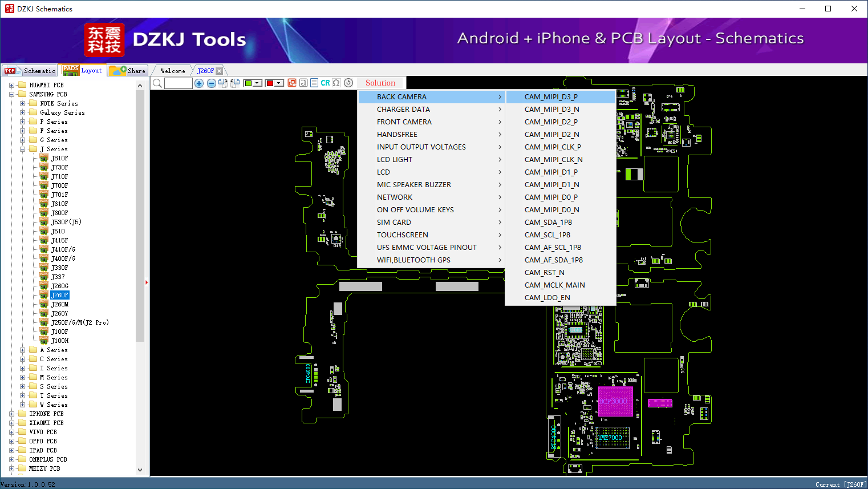Zoom in with the blue plus icon
The image size is (868, 489).
coord(199,83)
